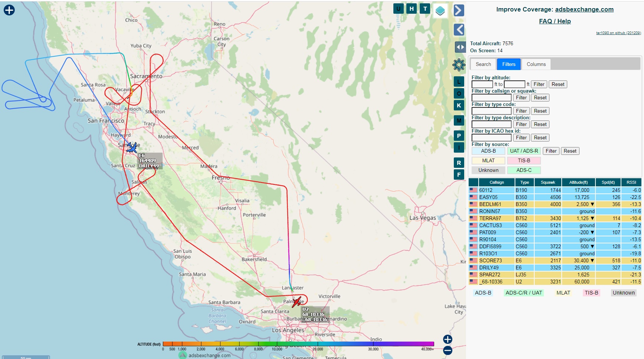Select the _68-10336 aircraft row

click(x=555, y=282)
